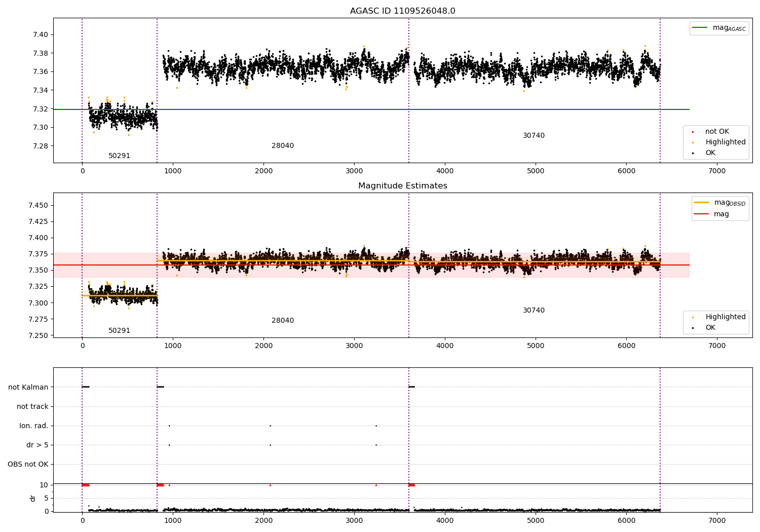Image resolution: width=760 pixels, height=532 pixels.
Task: Click 'OK' entry in top plot legend
Action: (x=710, y=153)
